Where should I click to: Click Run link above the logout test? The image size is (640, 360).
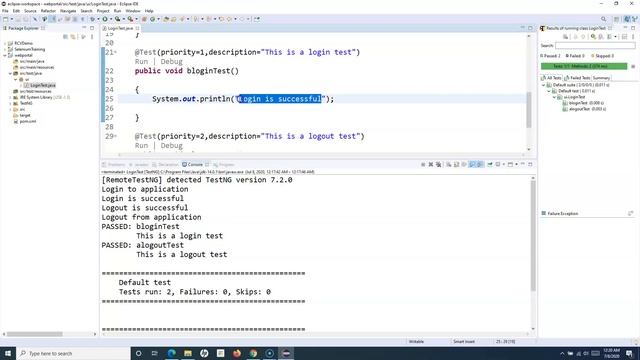tap(141, 146)
